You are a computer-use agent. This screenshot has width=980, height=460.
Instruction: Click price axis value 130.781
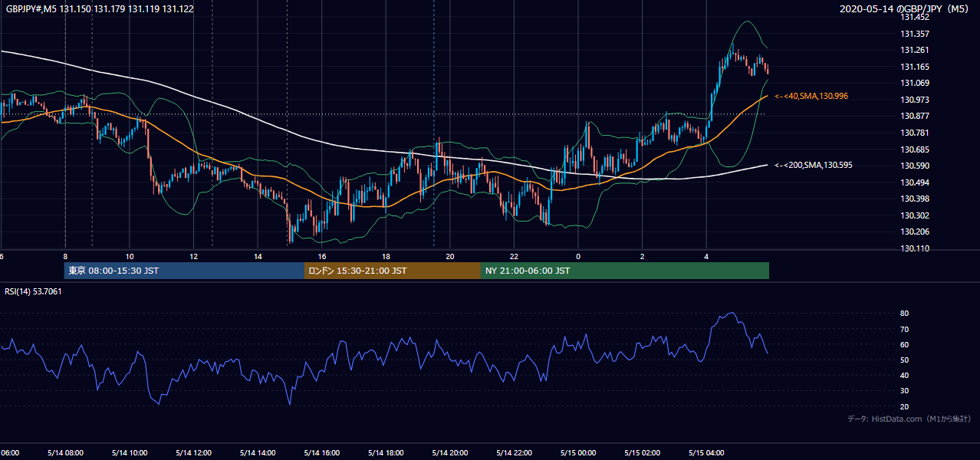click(914, 133)
